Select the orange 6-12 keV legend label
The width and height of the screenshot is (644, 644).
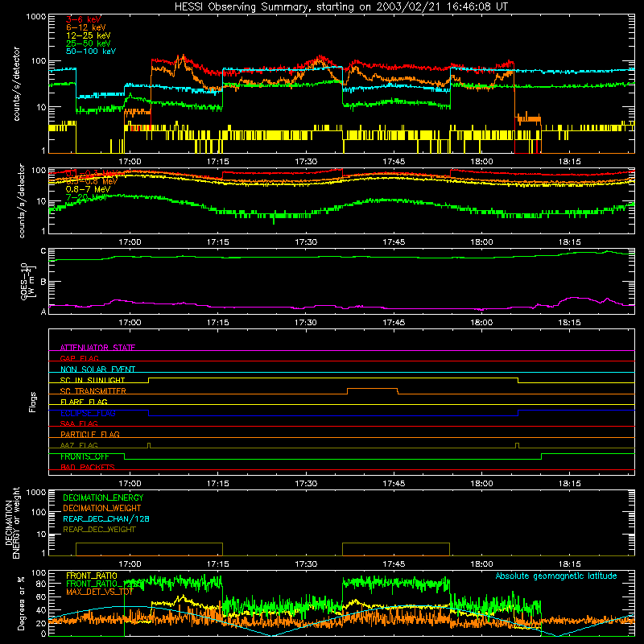(86, 27)
